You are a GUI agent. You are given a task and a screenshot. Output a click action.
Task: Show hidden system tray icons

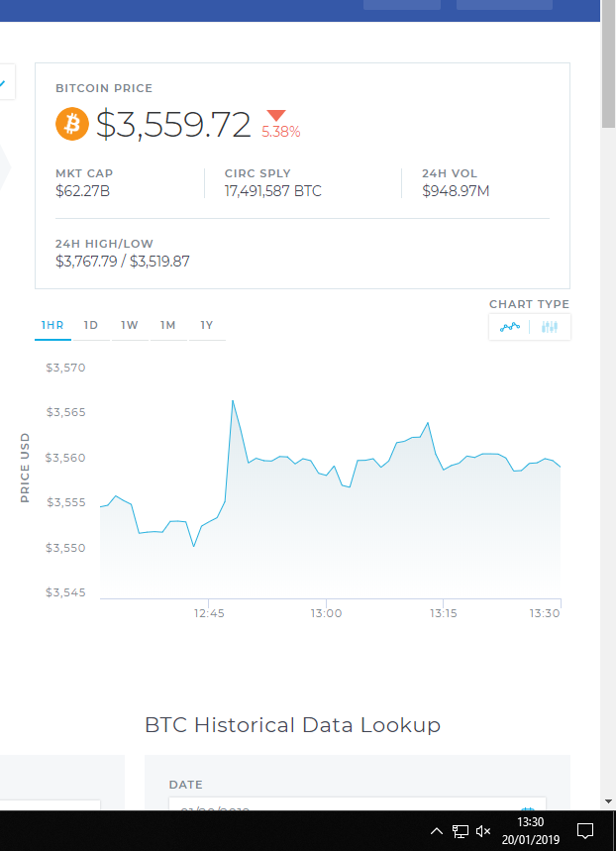pos(436,830)
